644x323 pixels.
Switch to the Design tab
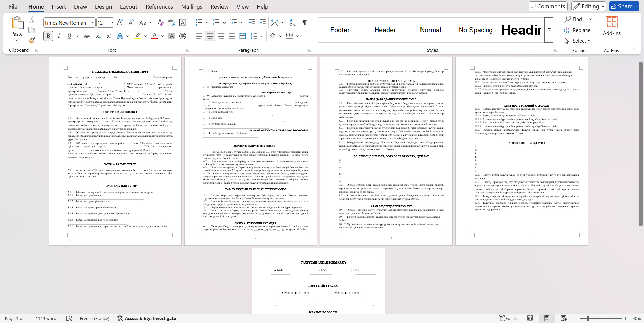103,7
